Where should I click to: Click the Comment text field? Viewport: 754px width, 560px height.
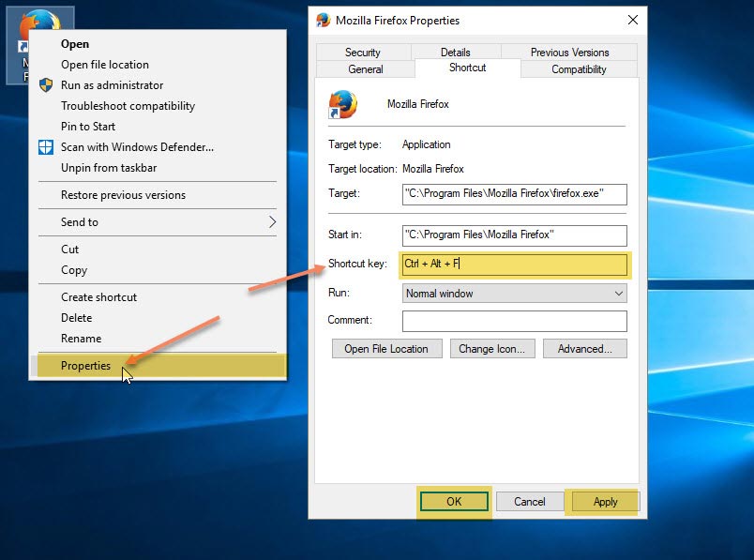(514, 321)
